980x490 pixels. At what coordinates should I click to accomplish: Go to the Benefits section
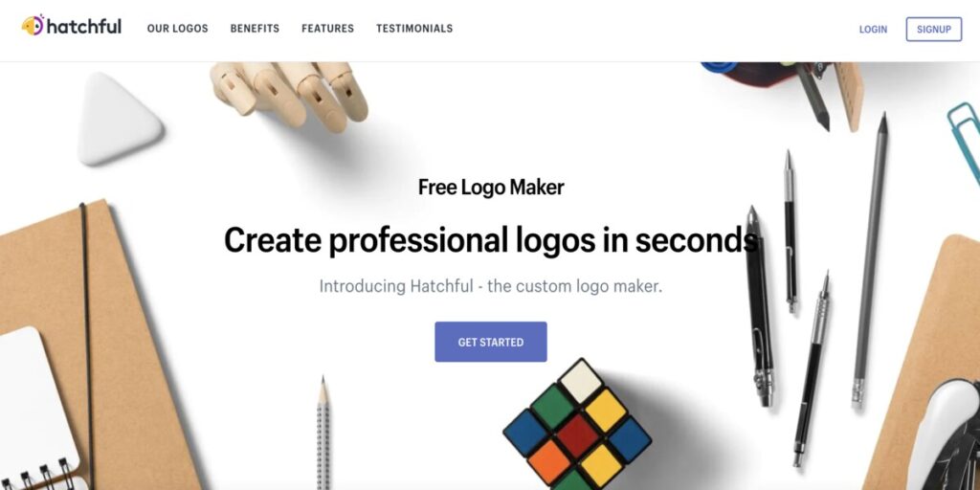coord(255,29)
